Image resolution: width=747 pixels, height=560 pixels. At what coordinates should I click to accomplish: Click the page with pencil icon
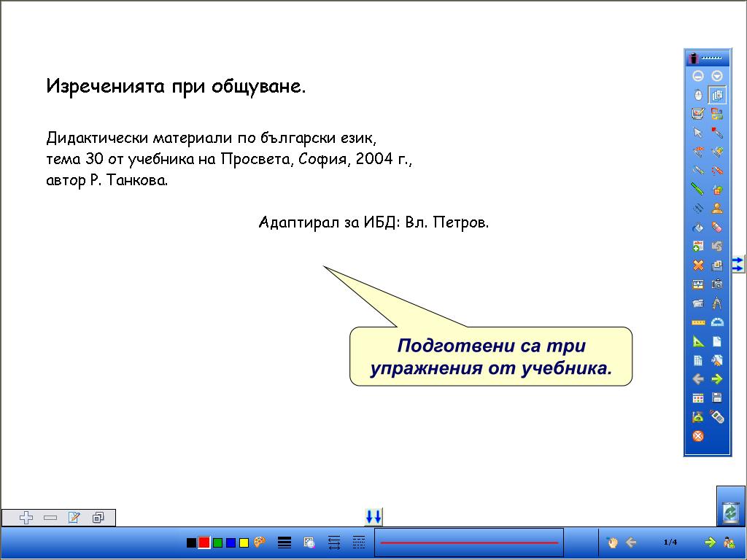tap(717, 360)
